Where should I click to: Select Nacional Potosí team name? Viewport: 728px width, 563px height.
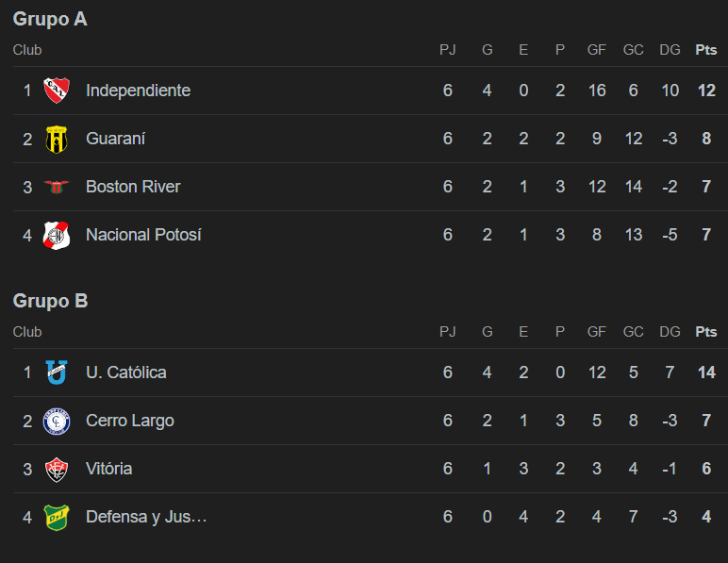[144, 235]
